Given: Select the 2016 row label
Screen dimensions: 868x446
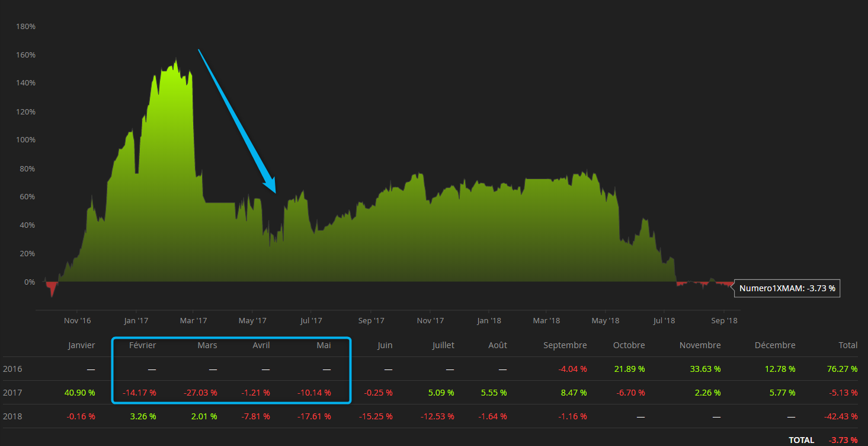Looking at the screenshot, I should pos(12,369).
